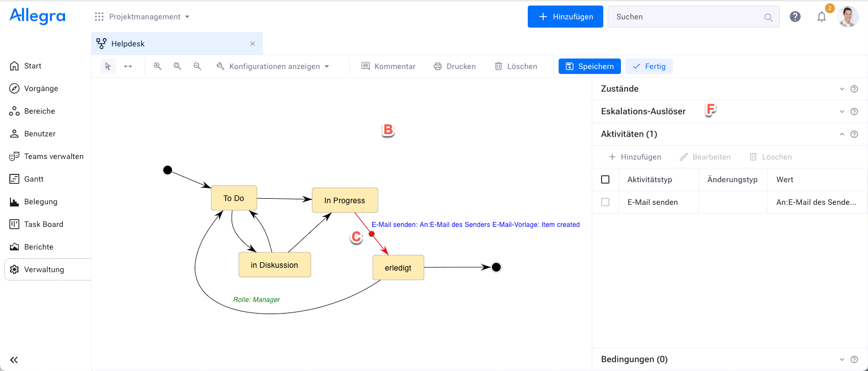Open the help question mark icon

(x=795, y=17)
